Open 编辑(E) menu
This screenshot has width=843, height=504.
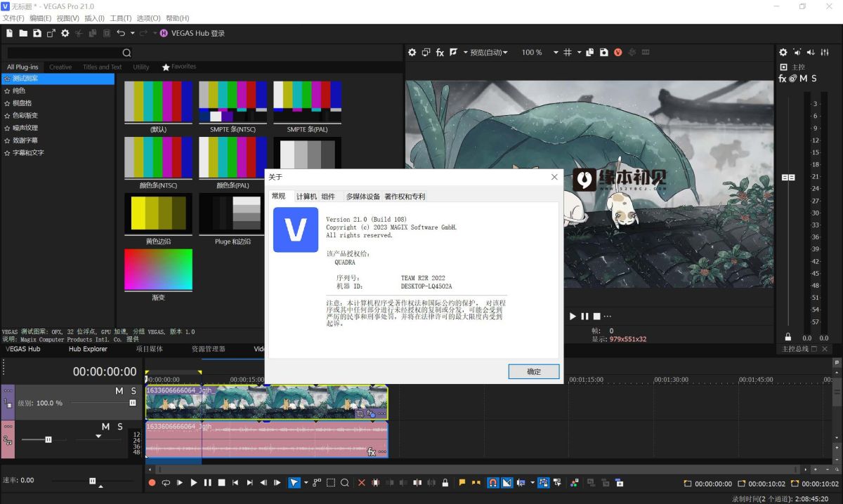[x=40, y=18]
